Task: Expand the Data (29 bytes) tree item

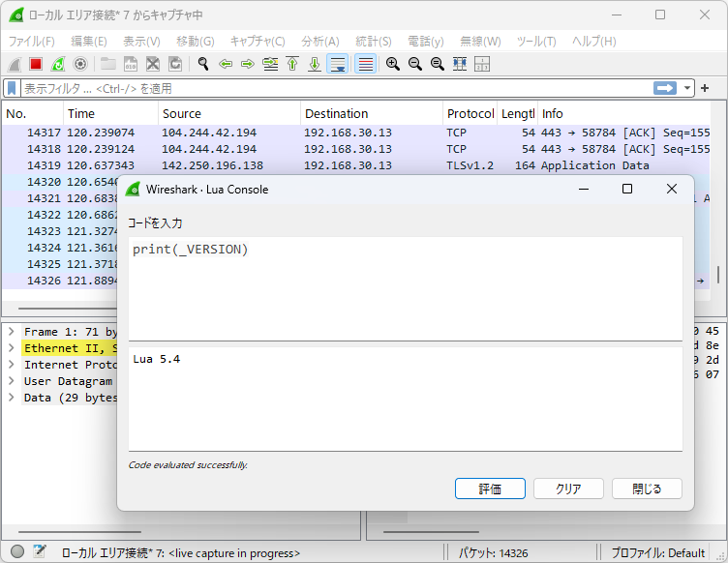Action: (12, 398)
